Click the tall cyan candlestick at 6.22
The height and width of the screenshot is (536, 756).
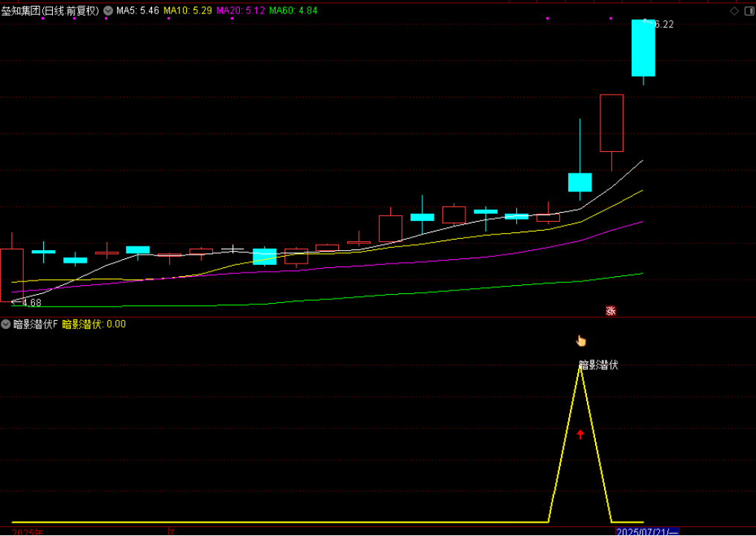click(644, 48)
